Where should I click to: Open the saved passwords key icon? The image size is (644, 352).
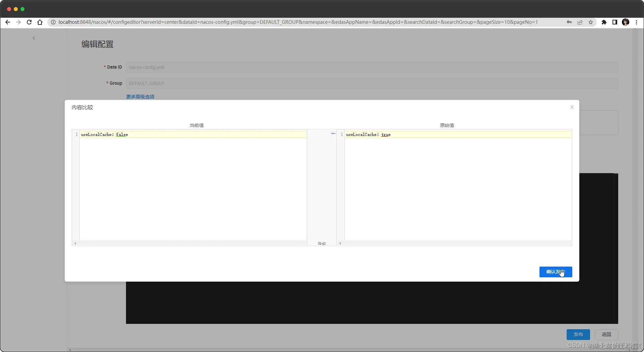[569, 22]
